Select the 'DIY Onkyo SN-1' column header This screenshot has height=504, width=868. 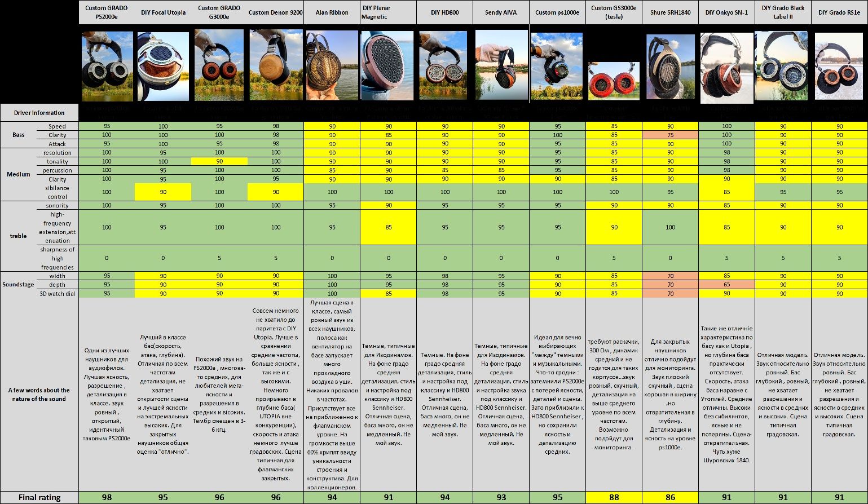point(726,12)
